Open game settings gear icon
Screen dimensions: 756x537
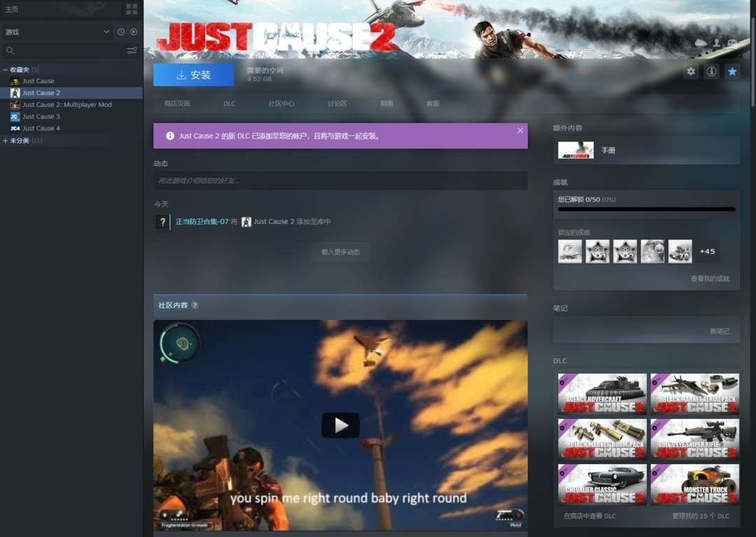[691, 72]
